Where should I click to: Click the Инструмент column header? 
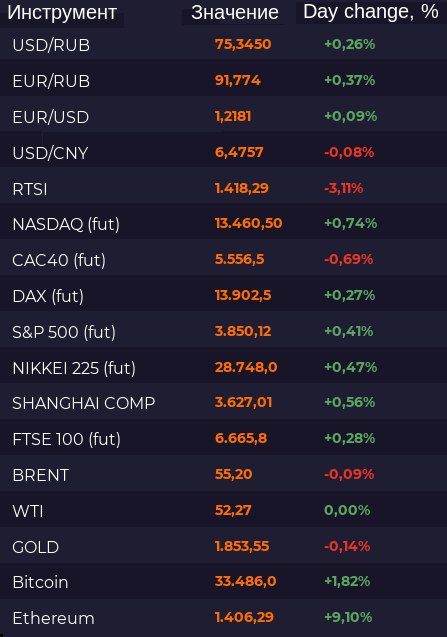click(x=62, y=13)
